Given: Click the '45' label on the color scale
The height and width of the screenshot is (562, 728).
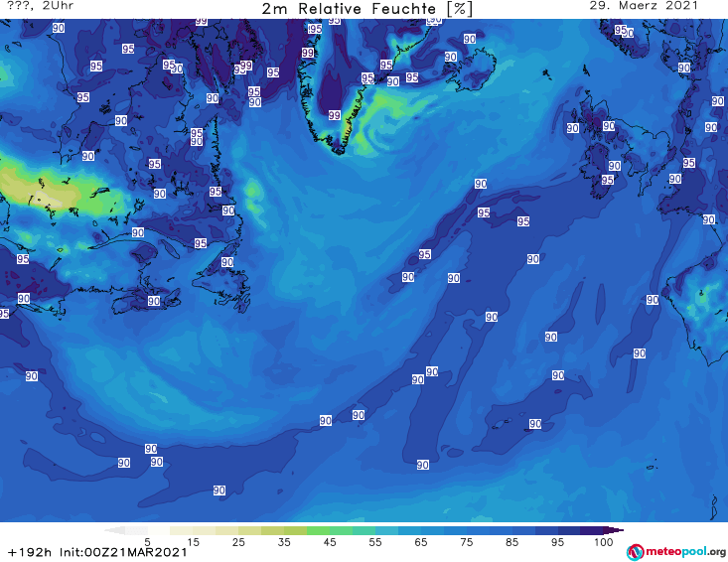Looking at the screenshot, I should pos(330,542).
